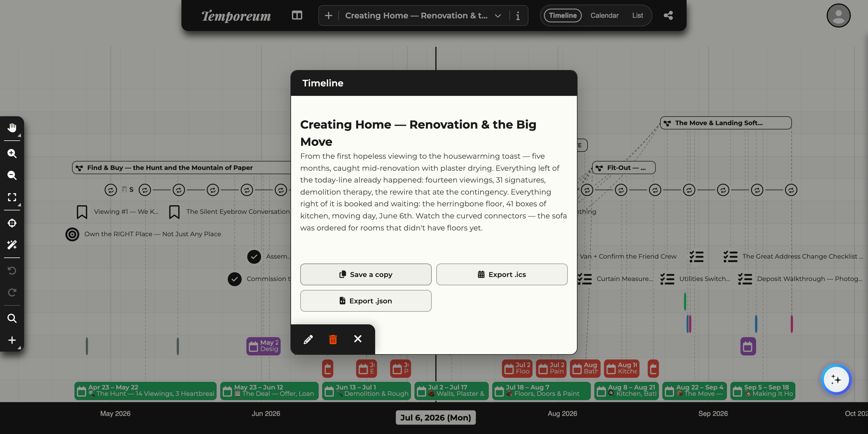The image size is (868, 434).
Task: Close the Timeline dialog
Action: tap(358, 339)
